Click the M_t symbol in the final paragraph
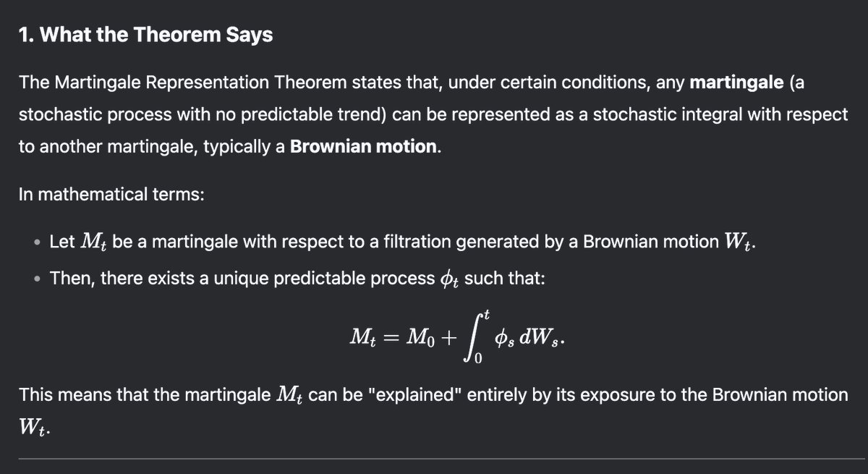Viewport: 868px width, 474px height. (289, 394)
